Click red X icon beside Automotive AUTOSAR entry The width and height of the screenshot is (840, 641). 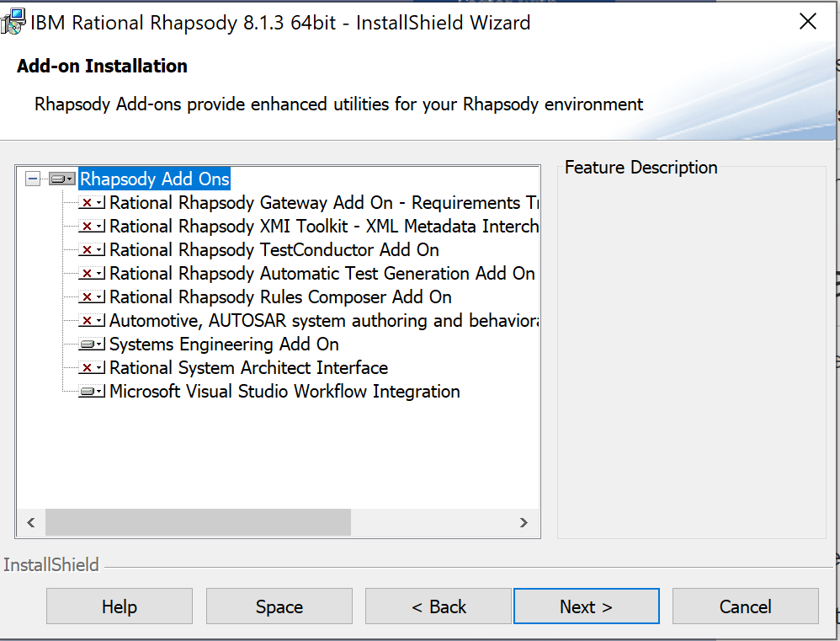tap(92, 321)
